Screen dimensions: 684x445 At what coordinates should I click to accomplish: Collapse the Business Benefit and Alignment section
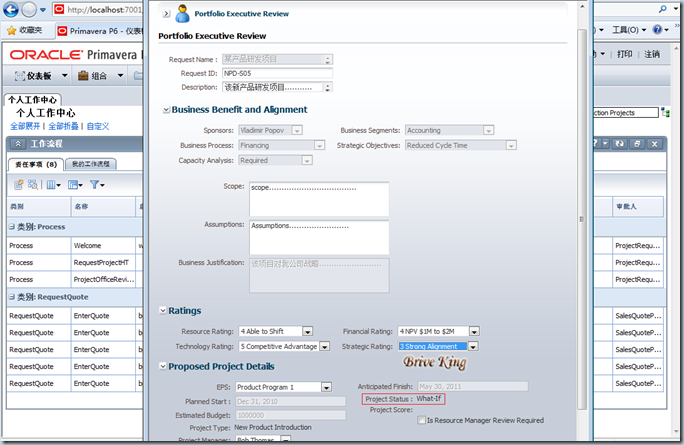165,110
